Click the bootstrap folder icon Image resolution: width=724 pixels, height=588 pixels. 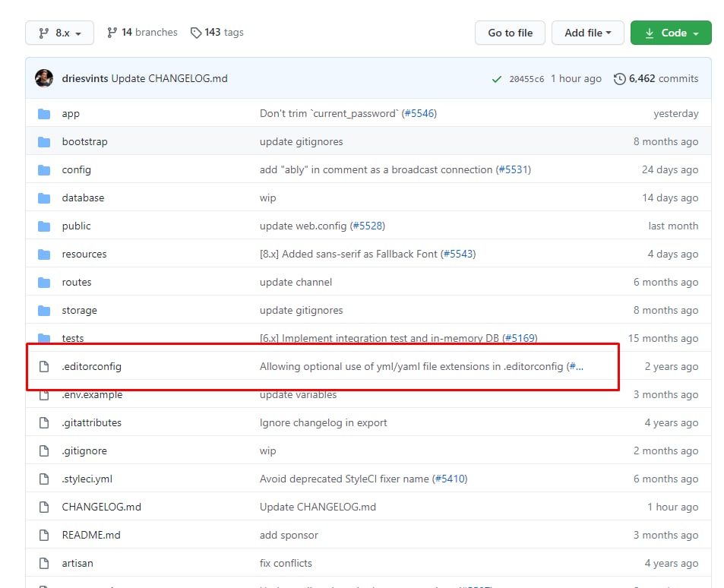click(44, 142)
